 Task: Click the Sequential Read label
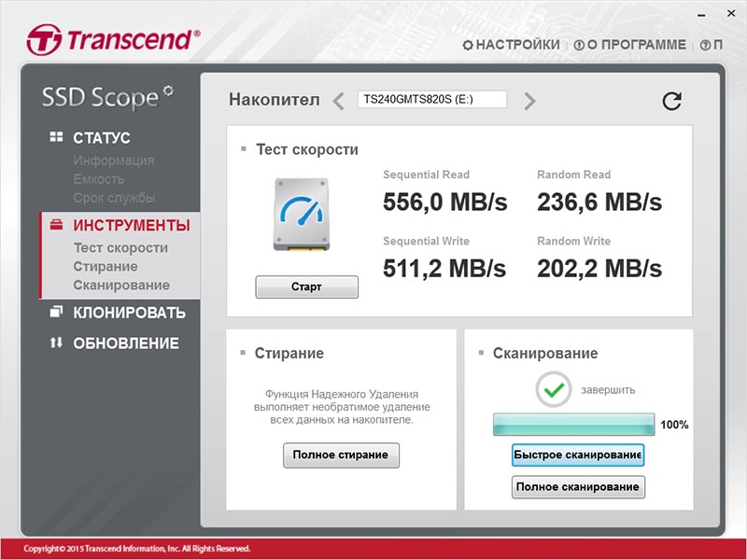tap(427, 175)
